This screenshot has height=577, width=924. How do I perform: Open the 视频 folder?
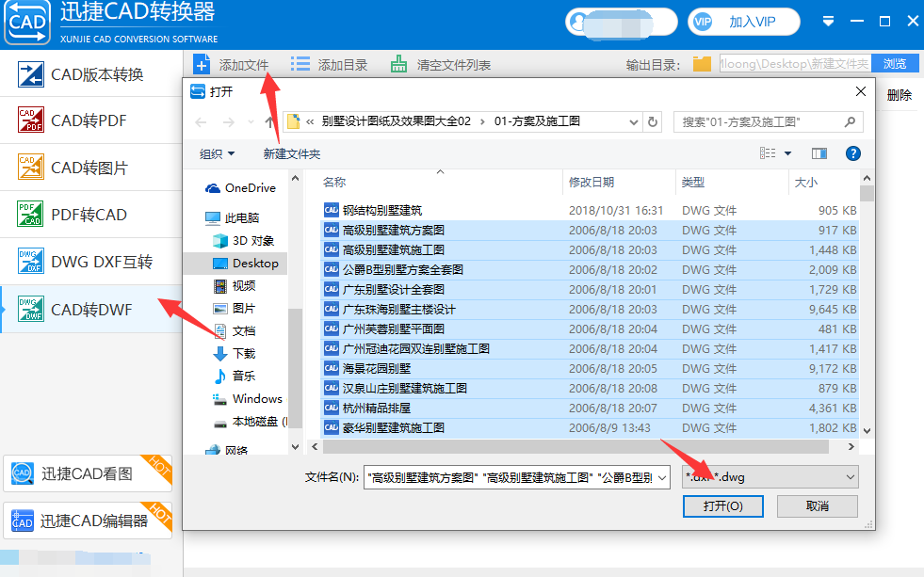pos(235,285)
